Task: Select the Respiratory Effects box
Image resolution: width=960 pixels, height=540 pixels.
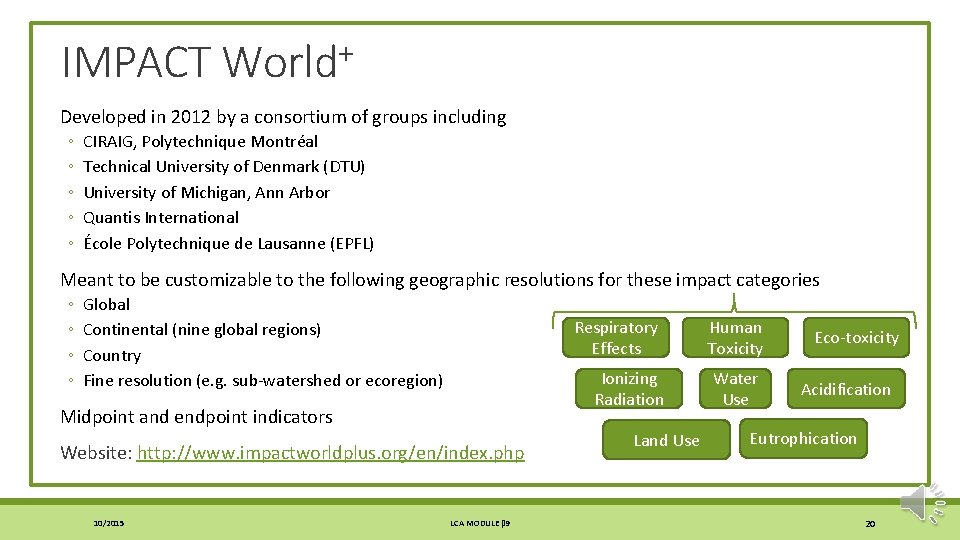Action: point(616,337)
